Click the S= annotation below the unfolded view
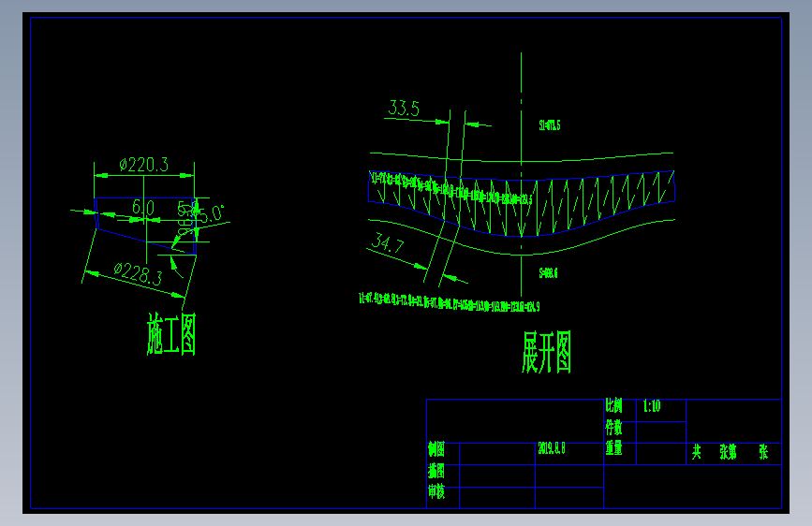This screenshot has width=812, height=526. pos(548,273)
